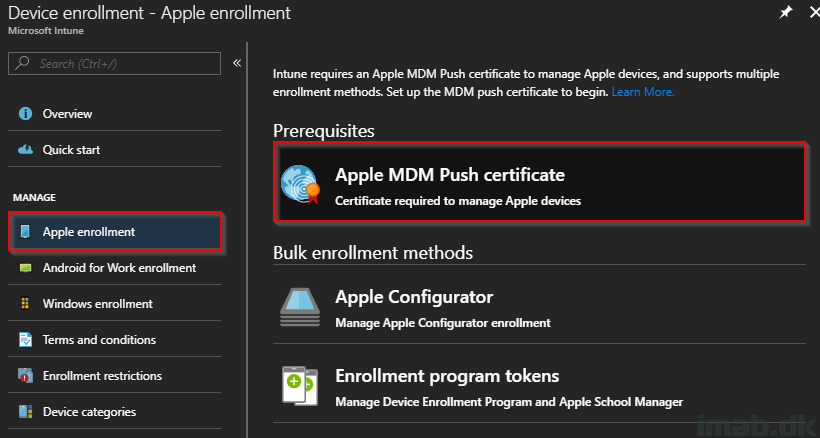
Task: Click the Windows enrollment icon
Action: pos(25,304)
